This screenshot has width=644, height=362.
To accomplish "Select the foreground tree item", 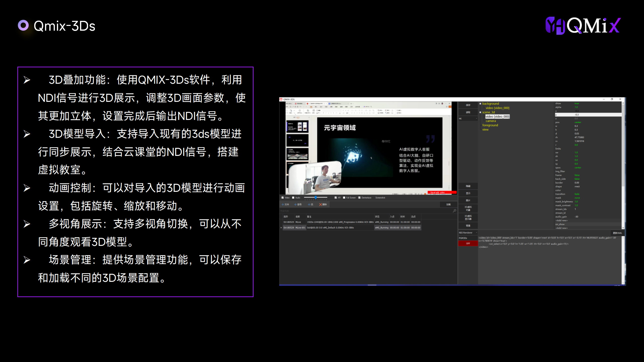I will (x=490, y=125).
